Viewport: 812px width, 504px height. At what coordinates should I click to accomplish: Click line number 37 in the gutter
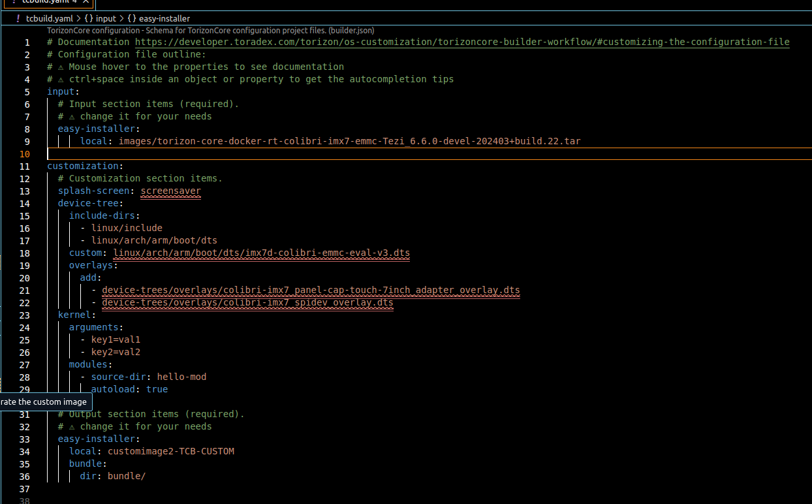(24, 489)
